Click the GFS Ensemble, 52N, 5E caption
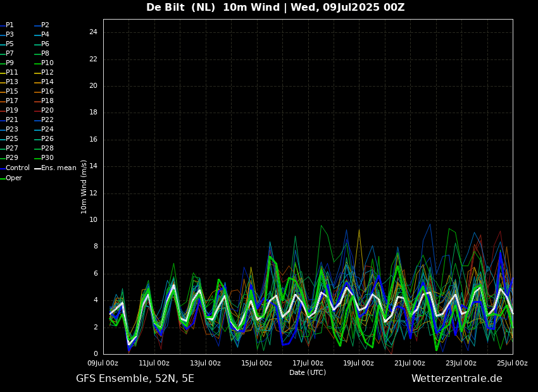This screenshot has width=538, height=392. [135, 379]
